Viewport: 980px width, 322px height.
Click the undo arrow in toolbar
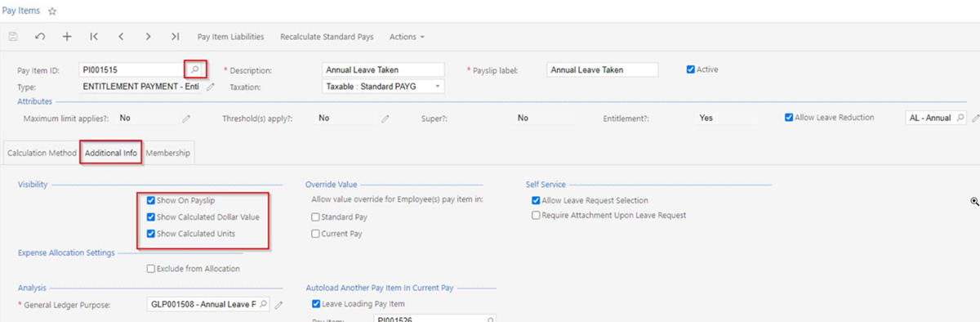click(x=40, y=37)
